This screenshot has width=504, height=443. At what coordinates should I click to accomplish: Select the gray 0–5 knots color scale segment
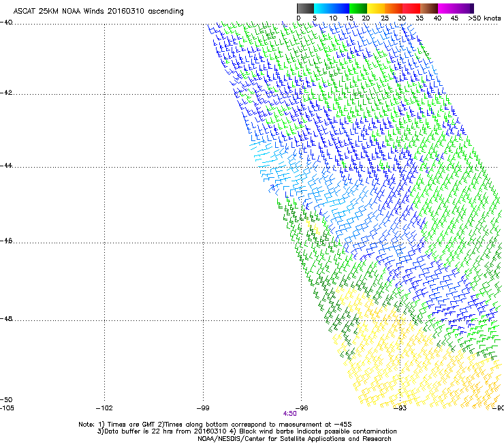click(306, 8)
